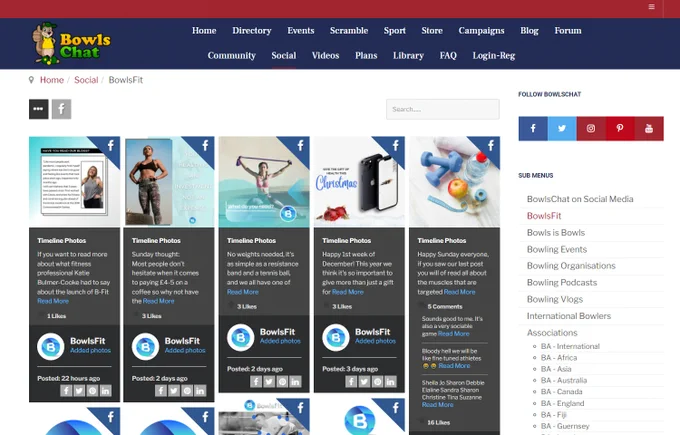Select Store in the navigation bar
This screenshot has height=435, width=680.
432,31
